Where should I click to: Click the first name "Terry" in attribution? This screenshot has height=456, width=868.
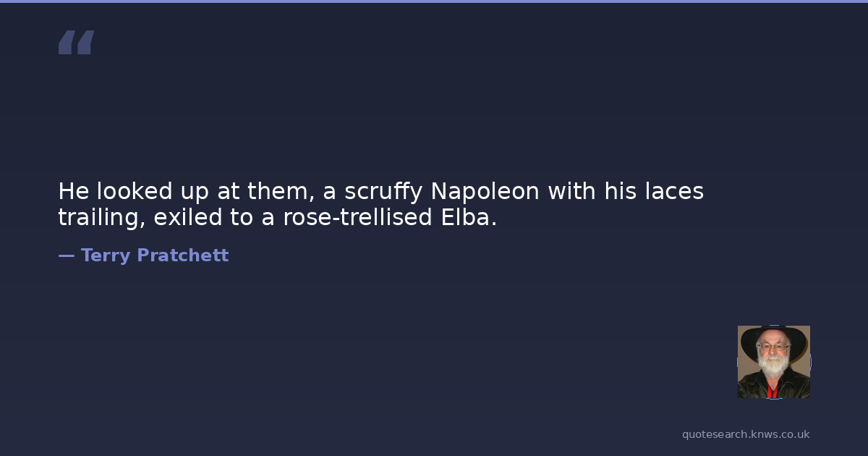106,256
